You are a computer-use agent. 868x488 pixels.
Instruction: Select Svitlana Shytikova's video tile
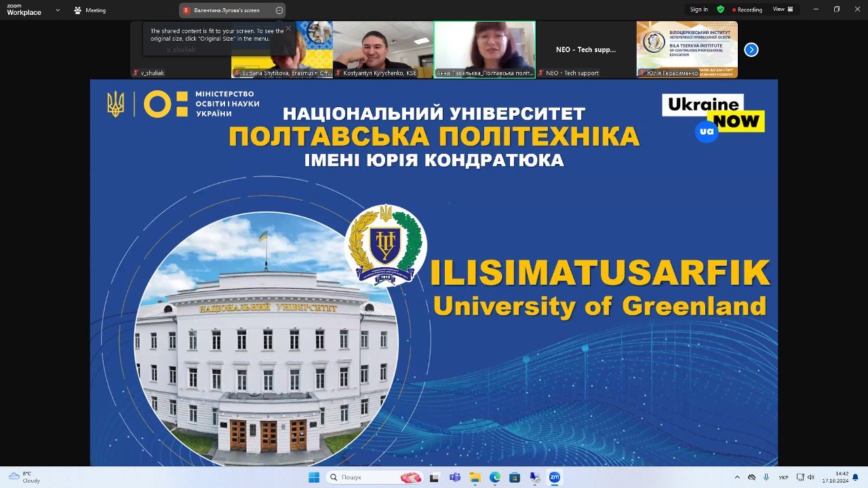click(x=282, y=49)
